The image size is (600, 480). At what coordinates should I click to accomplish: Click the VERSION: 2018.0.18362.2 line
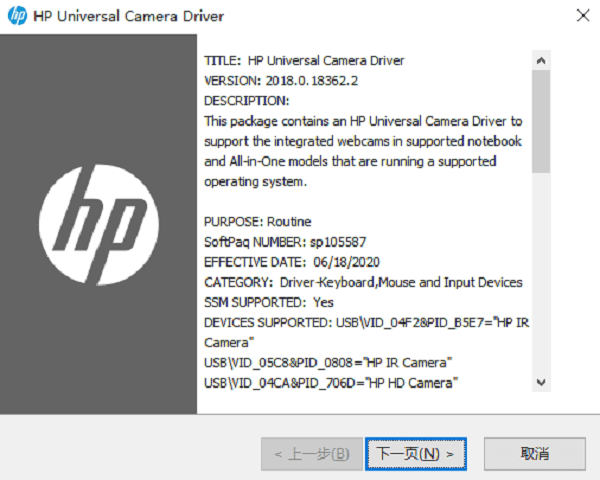(281, 81)
